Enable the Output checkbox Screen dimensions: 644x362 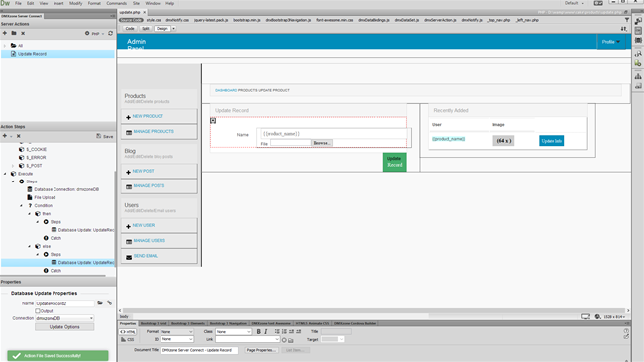tap(38, 311)
